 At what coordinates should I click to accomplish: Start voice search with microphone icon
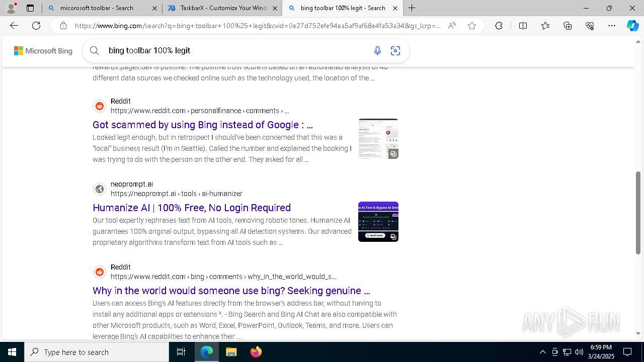pyautogui.click(x=377, y=50)
